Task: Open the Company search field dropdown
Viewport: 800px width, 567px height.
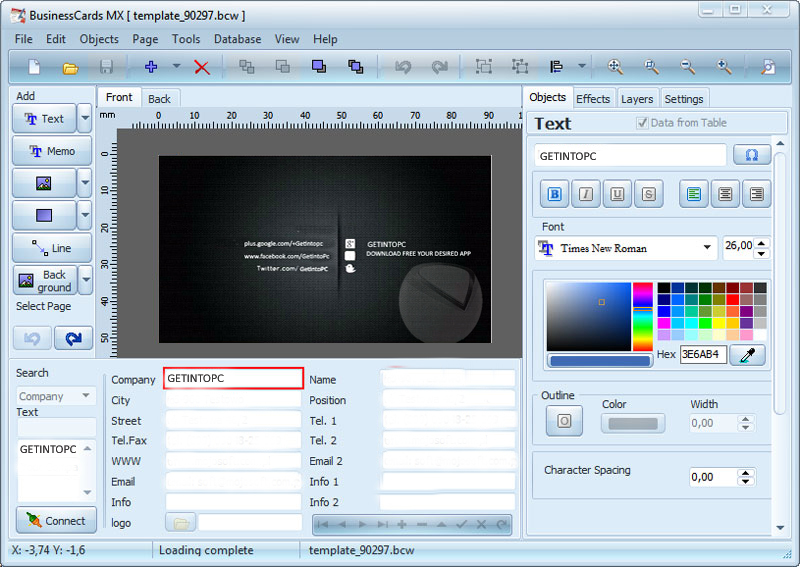Action: 86,396
